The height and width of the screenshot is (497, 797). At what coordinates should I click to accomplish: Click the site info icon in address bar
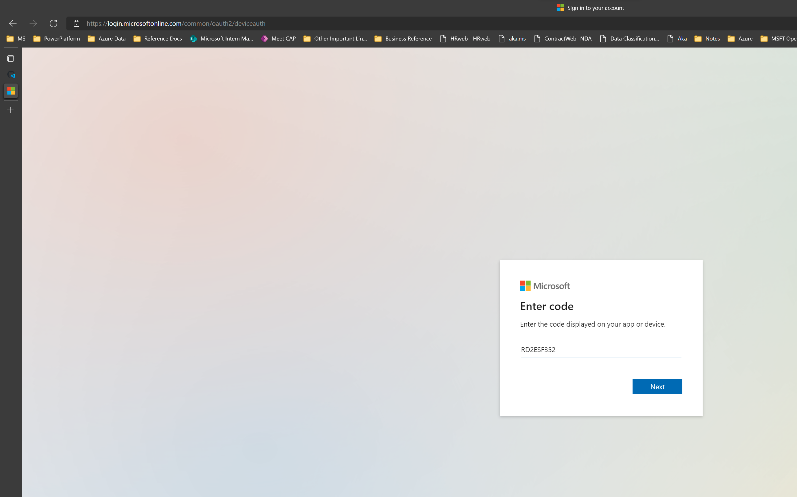tap(77, 23)
